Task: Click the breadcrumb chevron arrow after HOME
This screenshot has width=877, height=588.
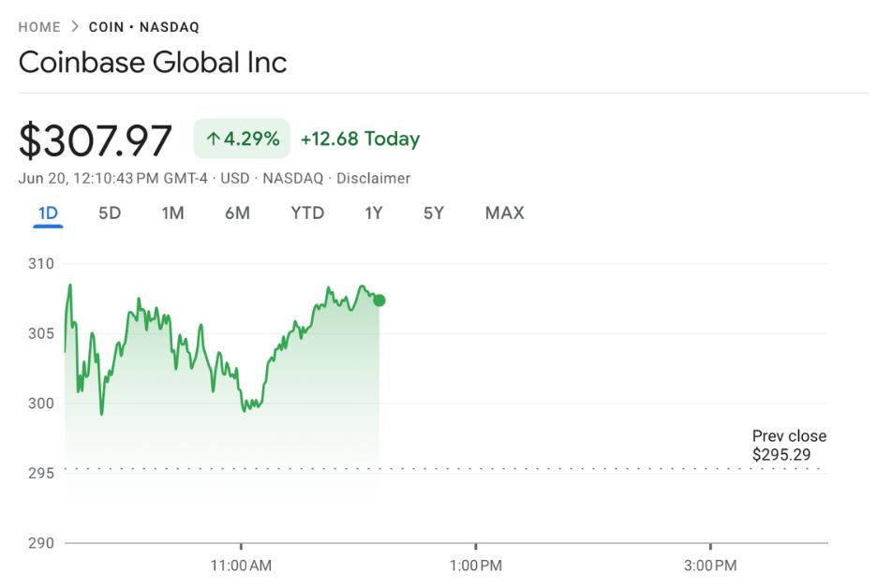Action: pyautogui.click(x=75, y=27)
